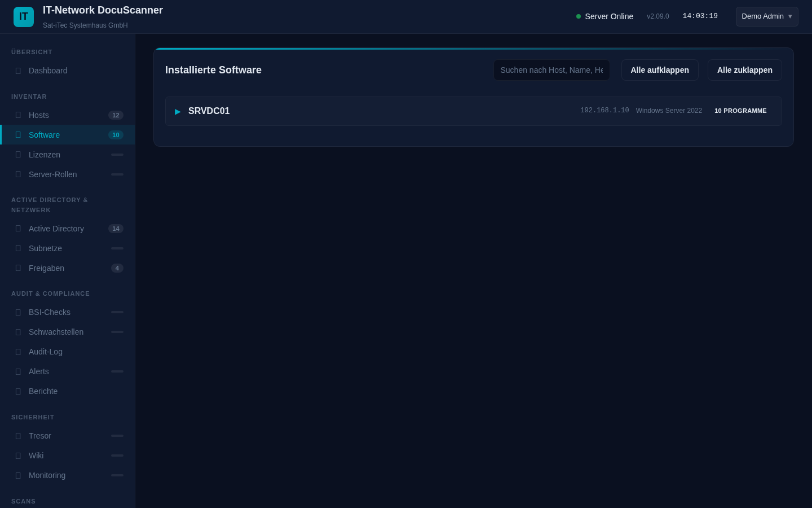The width and height of the screenshot is (812, 508).
Task: Open Alerts menu entry
Action: click(68, 371)
